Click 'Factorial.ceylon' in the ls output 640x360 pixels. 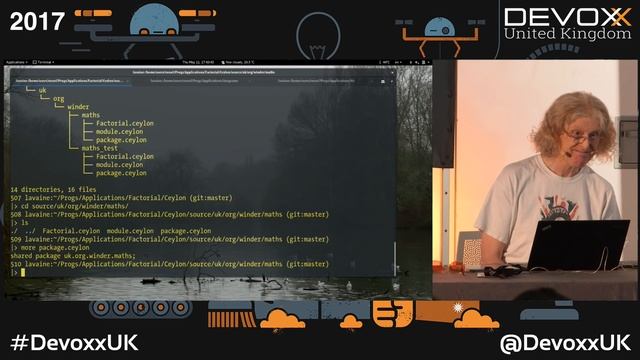tap(71, 231)
